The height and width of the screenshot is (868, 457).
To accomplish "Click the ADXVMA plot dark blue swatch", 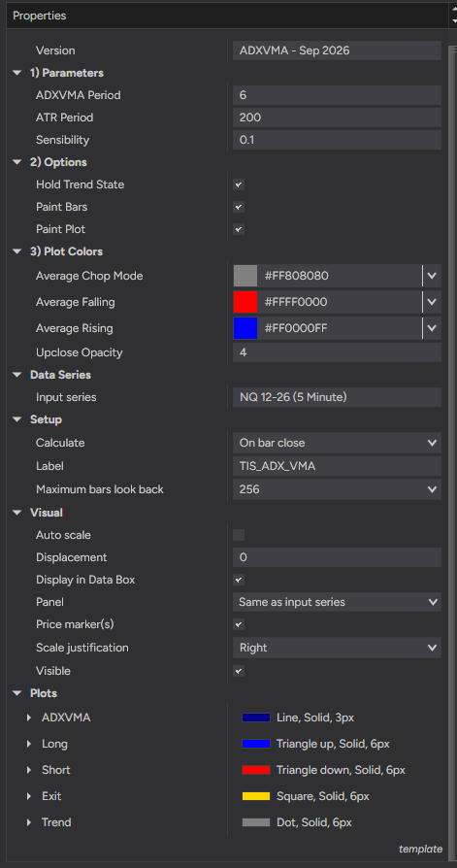I will click(x=256, y=718).
